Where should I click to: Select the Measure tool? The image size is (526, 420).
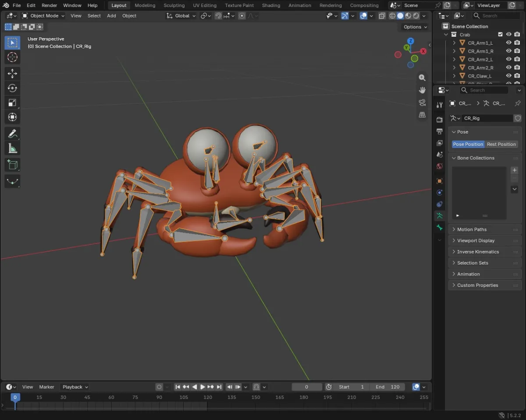(12, 148)
